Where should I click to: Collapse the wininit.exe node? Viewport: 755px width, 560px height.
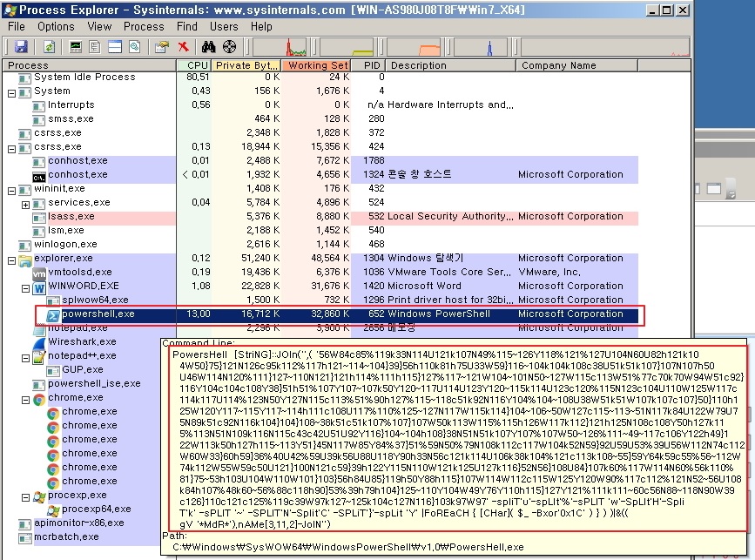point(11,191)
